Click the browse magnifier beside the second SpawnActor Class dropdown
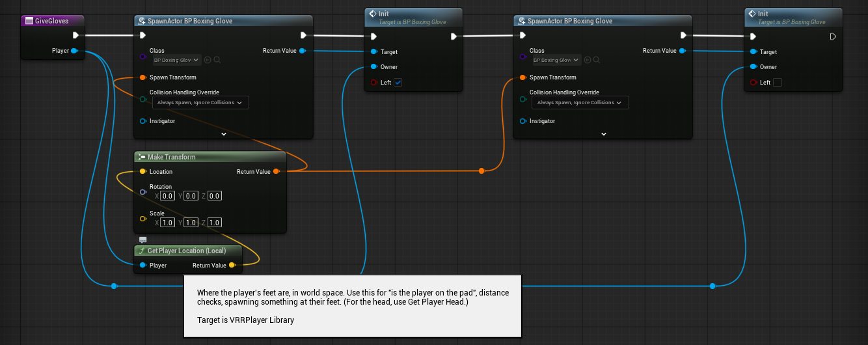Viewport: 868px width, 345px height. click(597, 60)
